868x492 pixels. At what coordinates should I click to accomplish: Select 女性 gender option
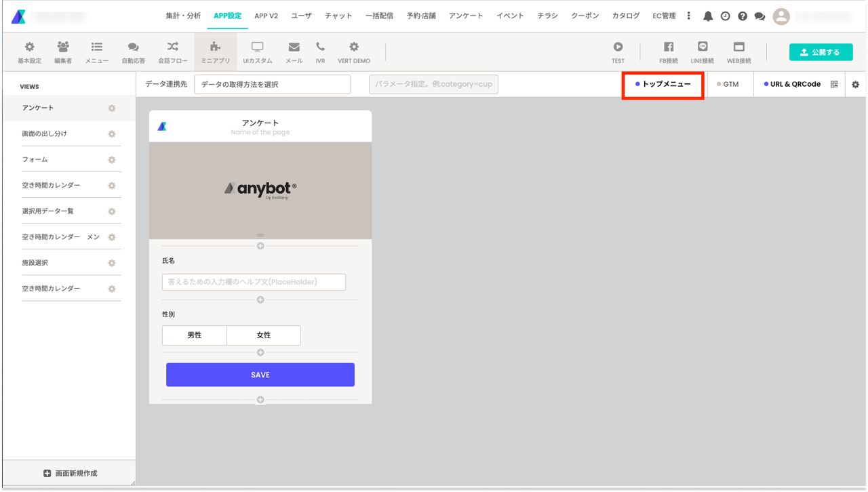(264, 335)
